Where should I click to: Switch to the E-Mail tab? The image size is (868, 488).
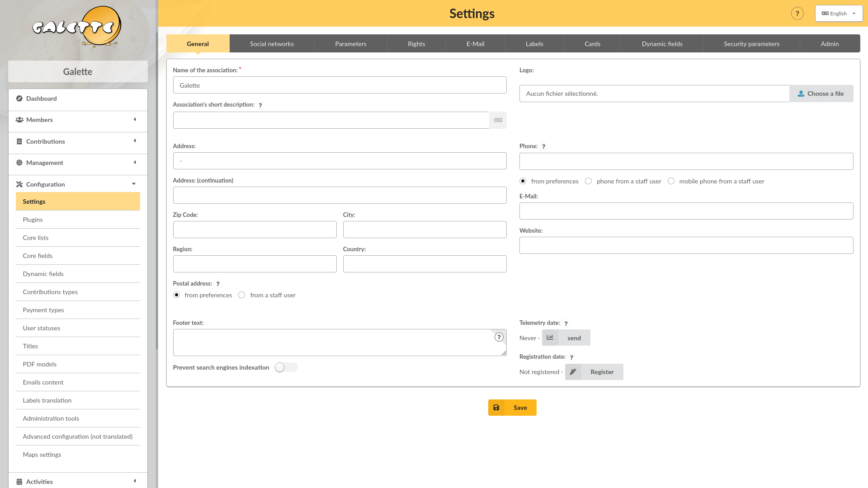pos(476,44)
